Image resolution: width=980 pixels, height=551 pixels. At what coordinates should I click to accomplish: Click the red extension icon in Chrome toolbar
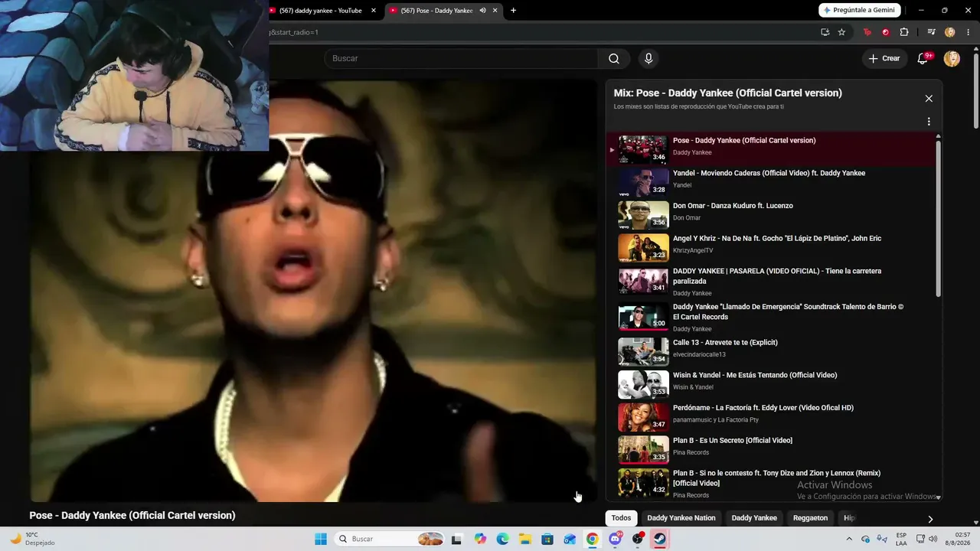(x=886, y=32)
